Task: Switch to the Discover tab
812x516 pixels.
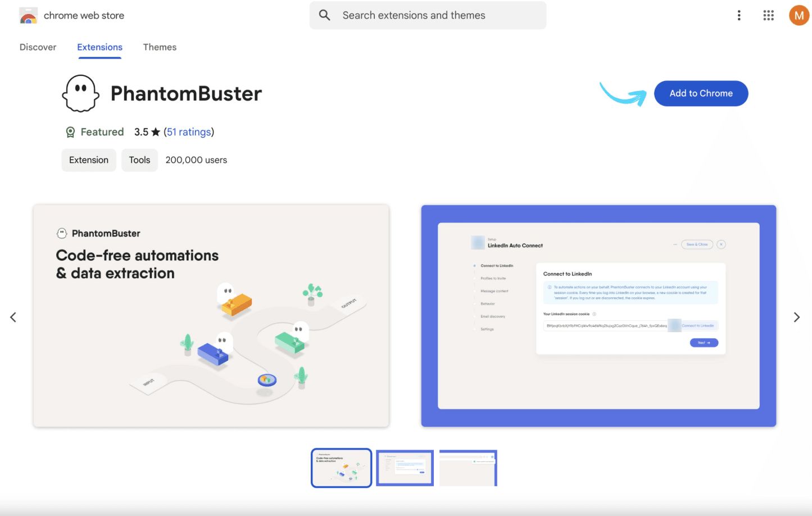Action: [38, 47]
